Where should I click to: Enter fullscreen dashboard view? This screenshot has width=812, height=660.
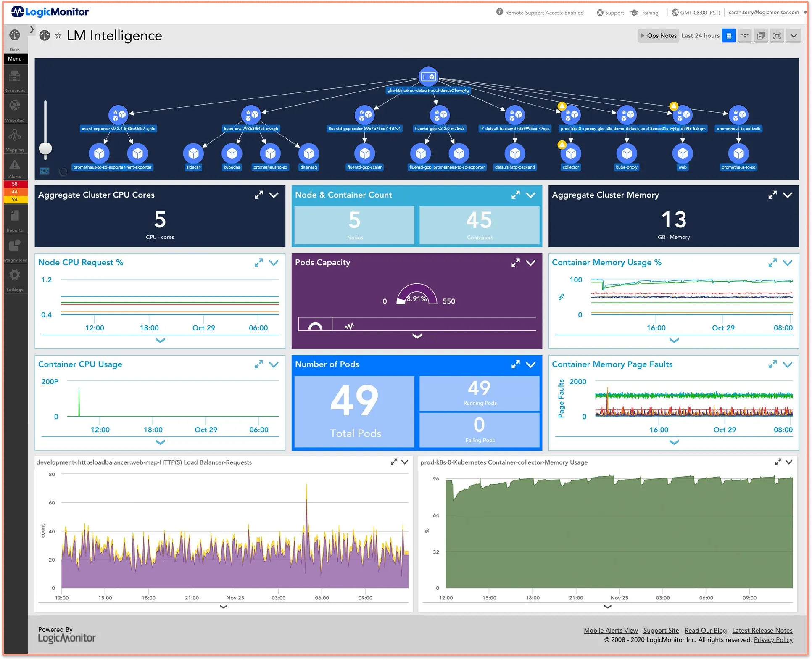tap(777, 36)
